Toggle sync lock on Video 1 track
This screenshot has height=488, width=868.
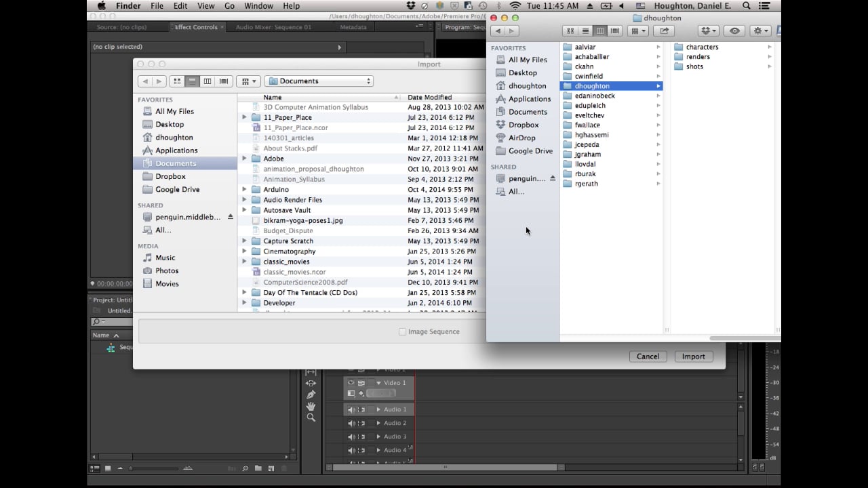click(361, 383)
